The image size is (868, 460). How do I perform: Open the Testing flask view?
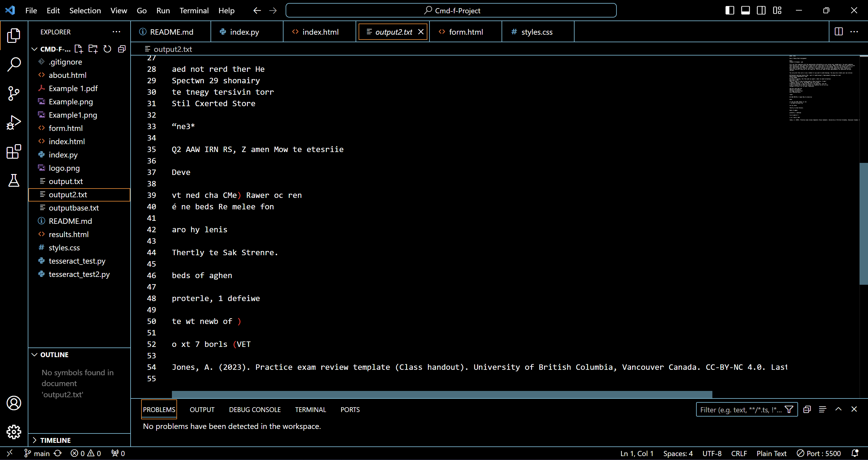pos(14,181)
